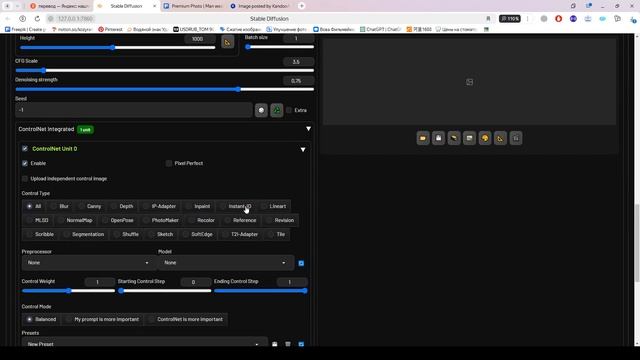The width and height of the screenshot is (640, 360).
Task: Open the red Opera-style extension icon
Action: [558, 19]
